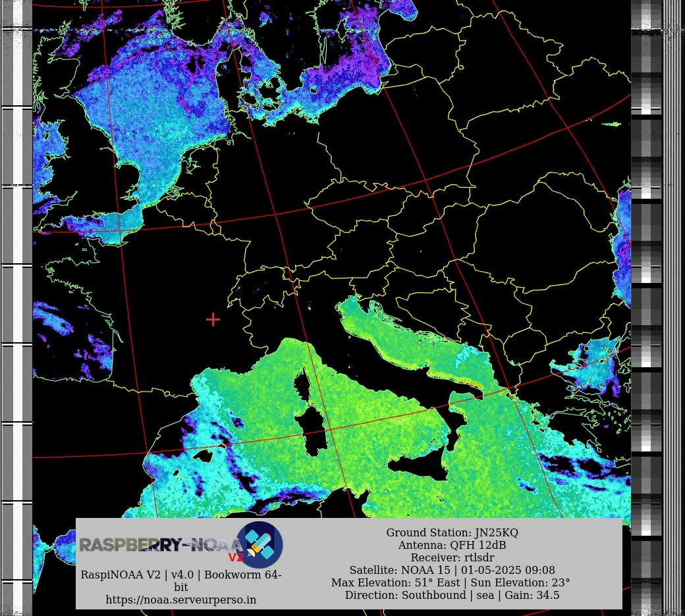Click the 'Ground Station: JN25KQ' text
This screenshot has height=616, width=685.
(x=452, y=532)
